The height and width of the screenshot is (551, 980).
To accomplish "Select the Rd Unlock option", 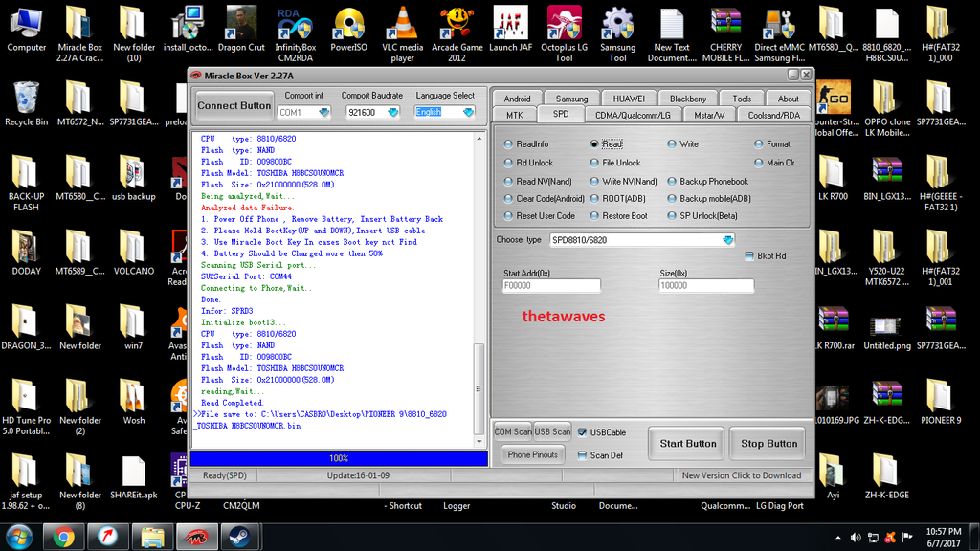I will (x=528, y=163).
